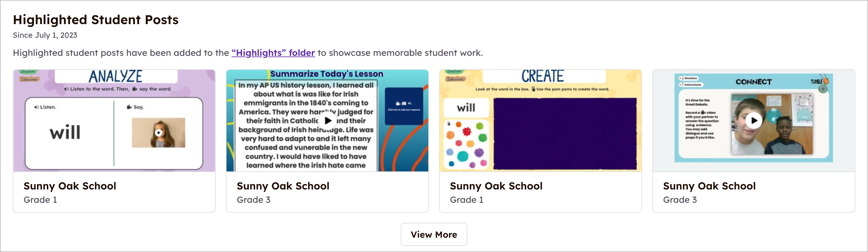Viewport: 868px width, 252px height.
Task: Play the CONNECT Great Debate video
Action: pyautogui.click(x=754, y=121)
